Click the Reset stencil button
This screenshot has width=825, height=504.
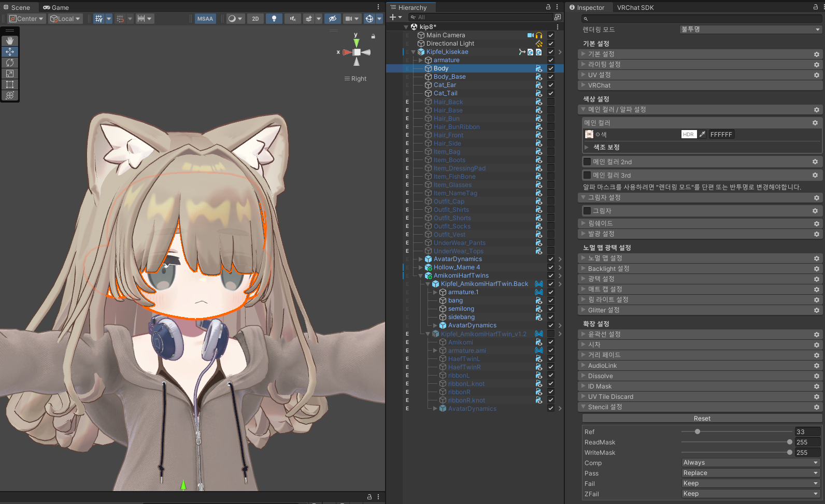coord(702,419)
